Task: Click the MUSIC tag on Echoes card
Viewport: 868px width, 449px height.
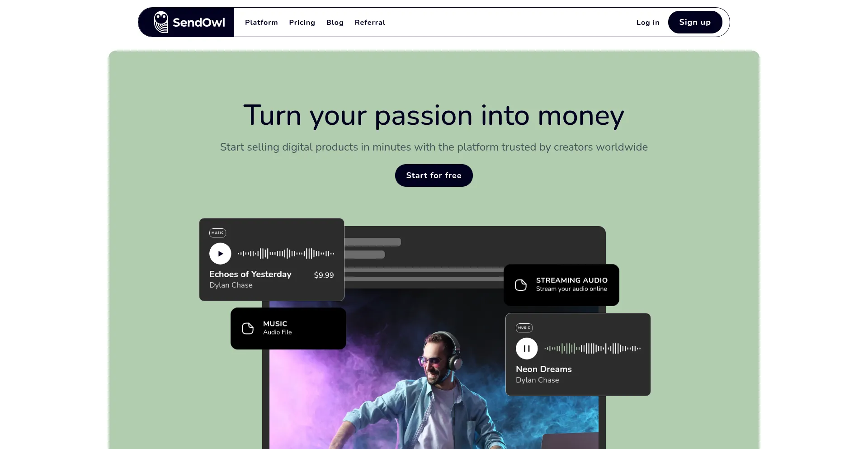Action: 217,233
